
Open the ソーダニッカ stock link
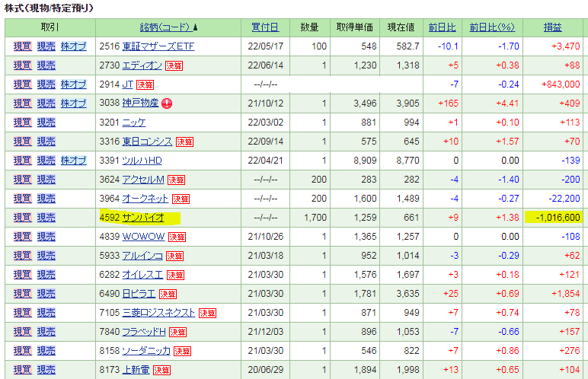click(x=146, y=352)
